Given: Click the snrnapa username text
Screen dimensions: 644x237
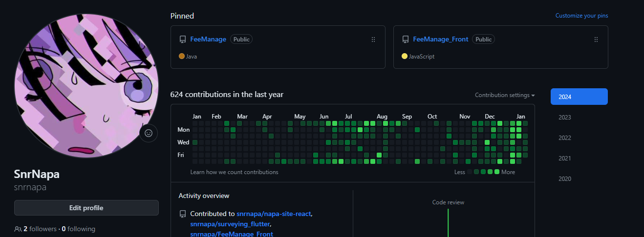Looking at the screenshot, I should [x=30, y=187].
